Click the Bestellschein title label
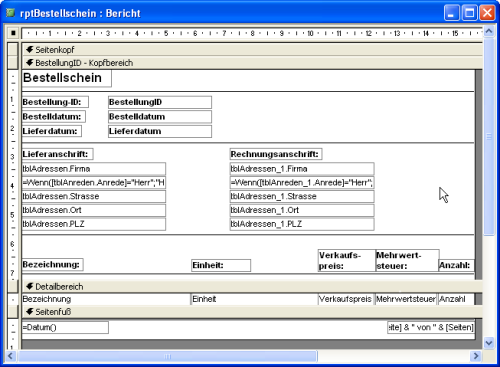The height and width of the screenshot is (367, 500). pos(67,78)
